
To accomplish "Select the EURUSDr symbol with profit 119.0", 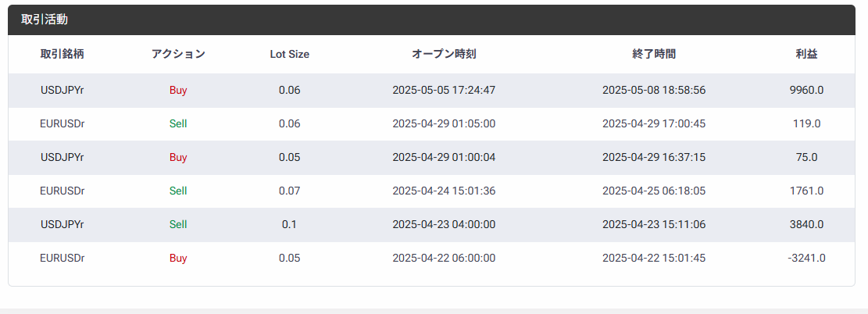I will pos(62,124).
